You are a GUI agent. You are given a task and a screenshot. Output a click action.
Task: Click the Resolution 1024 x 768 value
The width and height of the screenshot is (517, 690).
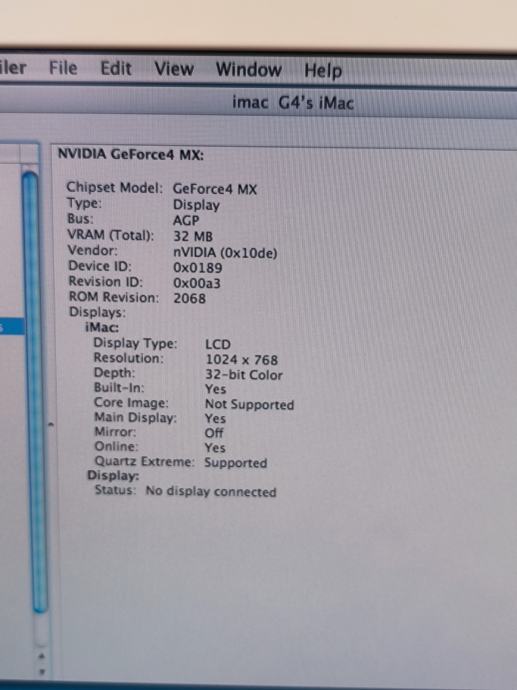coord(242,360)
